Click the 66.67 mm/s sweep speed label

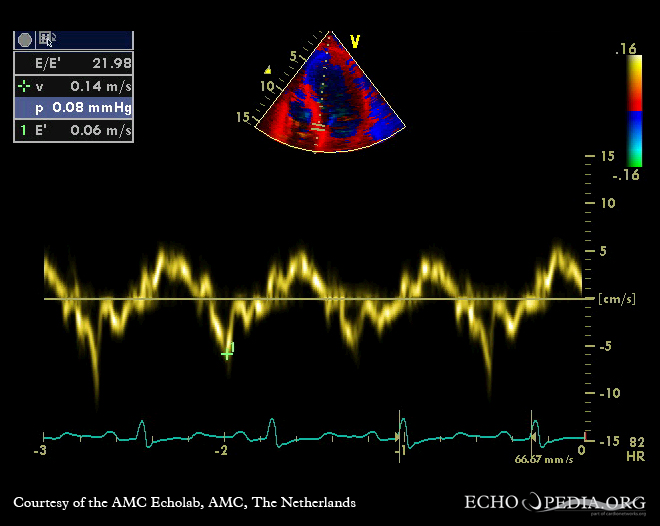coord(544,459)
